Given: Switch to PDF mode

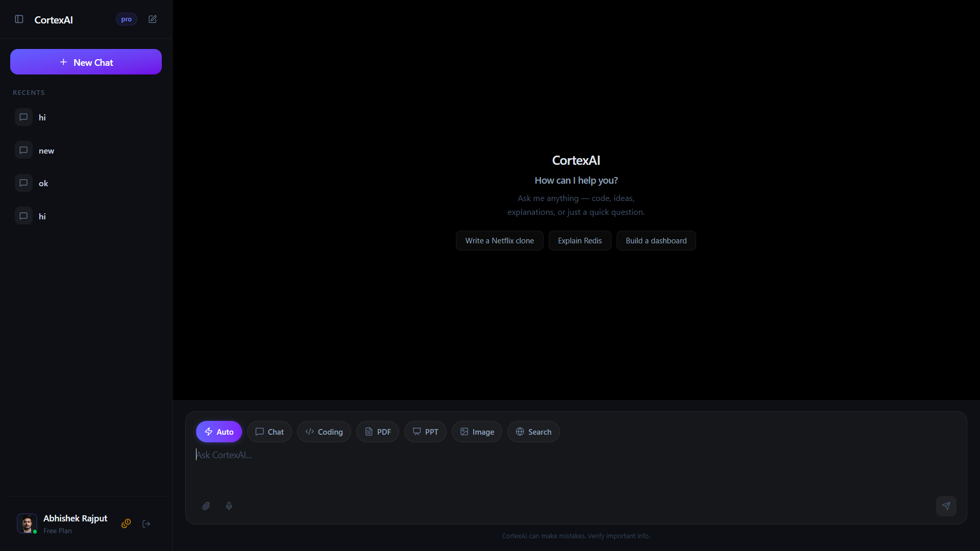Looking at the screenshot, I should pos(377,432).
